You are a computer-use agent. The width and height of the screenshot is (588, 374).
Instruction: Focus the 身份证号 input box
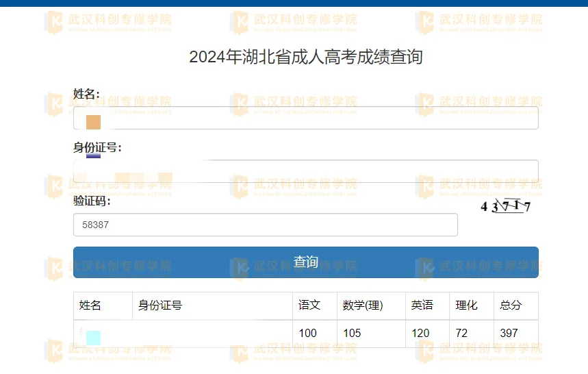coord(305,171)
